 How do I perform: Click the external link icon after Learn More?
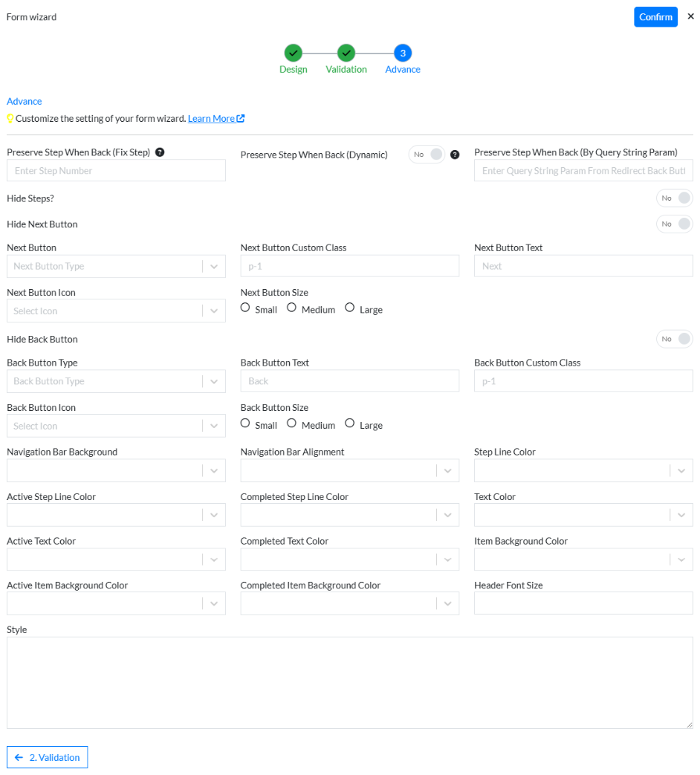coord(241,118)
